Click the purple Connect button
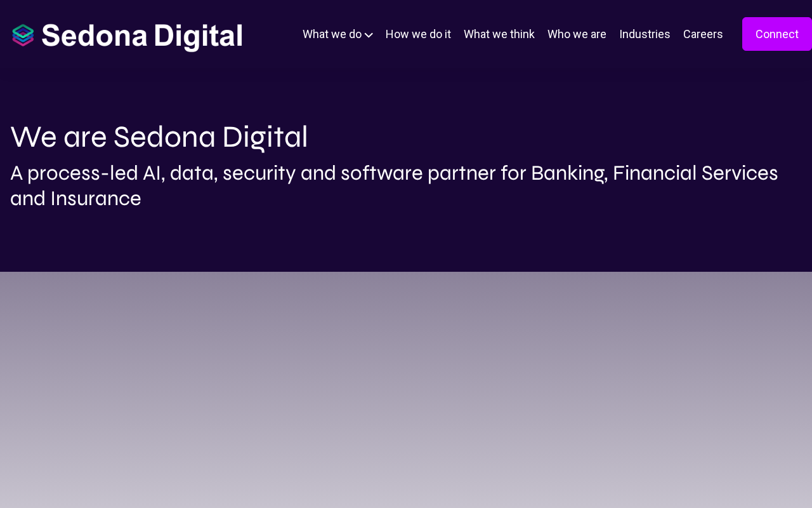The image size is (812, 508). point(777,34)
